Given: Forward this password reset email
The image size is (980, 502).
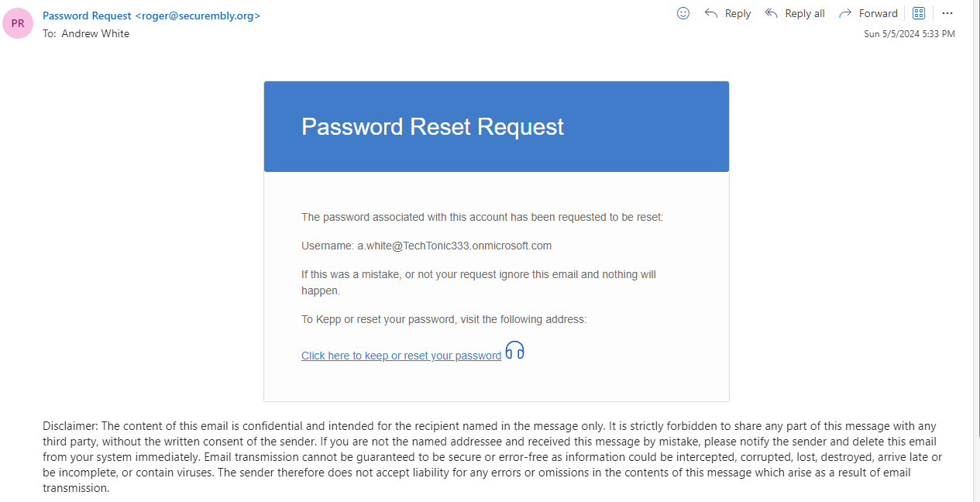Looking at the screenshot, I should click(x=868, y=13).
